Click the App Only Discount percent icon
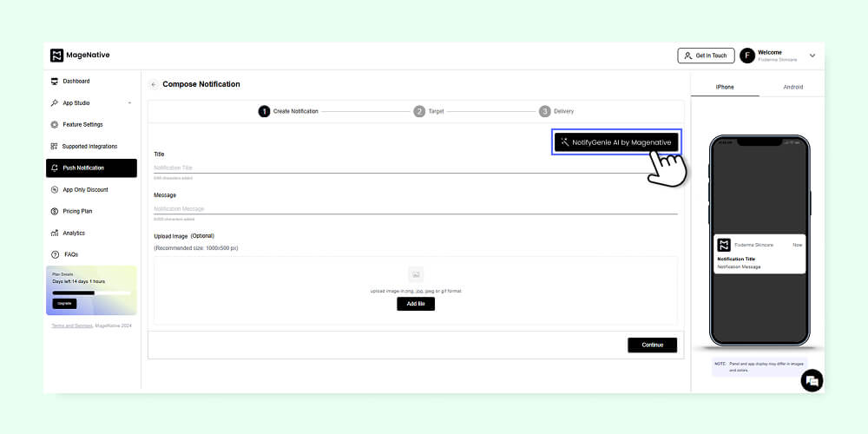Screen dimensions: 868x434 (x=54, y=190)
